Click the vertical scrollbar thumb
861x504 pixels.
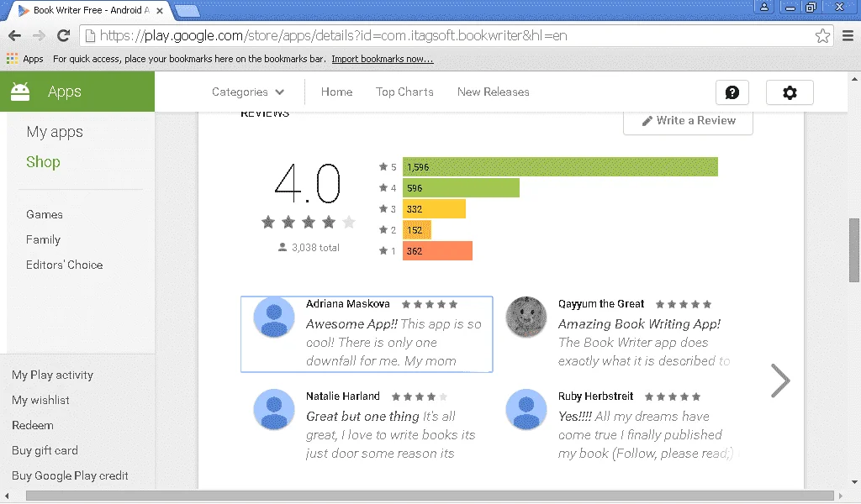tap(854, 250)
